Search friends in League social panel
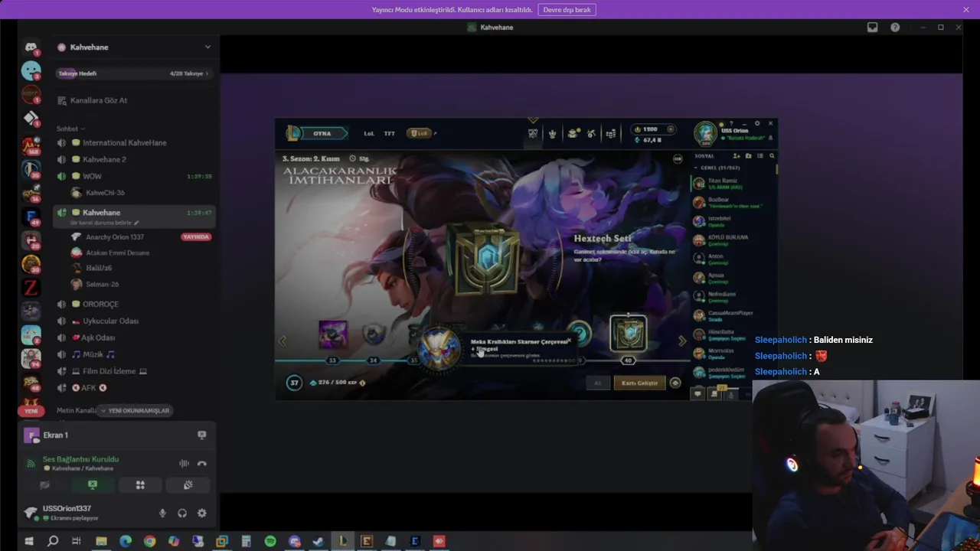 (x=772, y=156)
